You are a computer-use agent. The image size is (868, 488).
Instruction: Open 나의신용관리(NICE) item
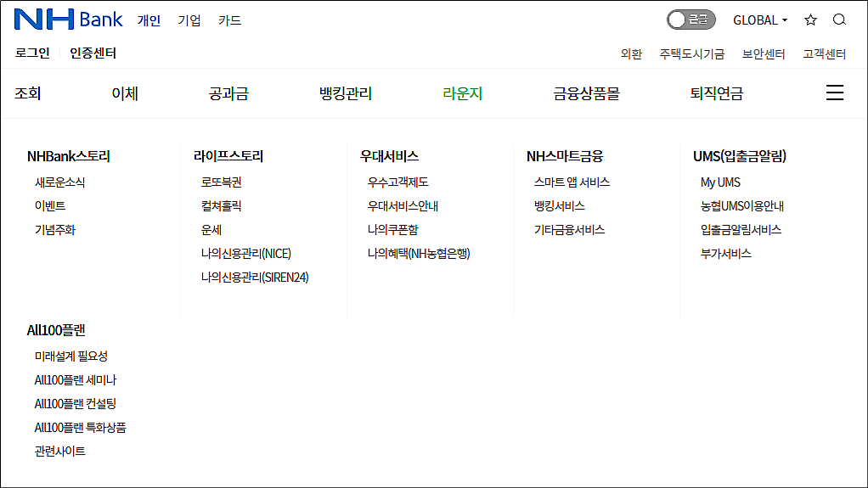click(x=245, y=254)
